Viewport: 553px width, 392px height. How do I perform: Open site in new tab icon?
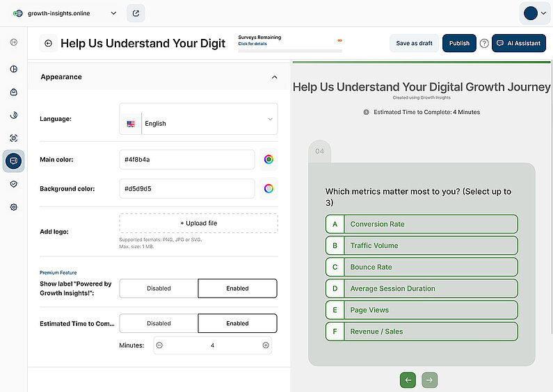pos(136,13)
